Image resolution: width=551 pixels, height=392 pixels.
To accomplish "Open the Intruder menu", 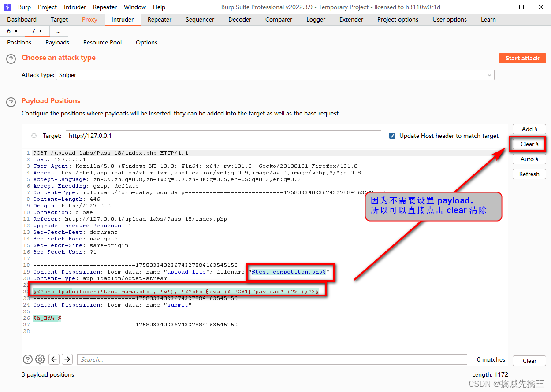I will pos(75,7).
